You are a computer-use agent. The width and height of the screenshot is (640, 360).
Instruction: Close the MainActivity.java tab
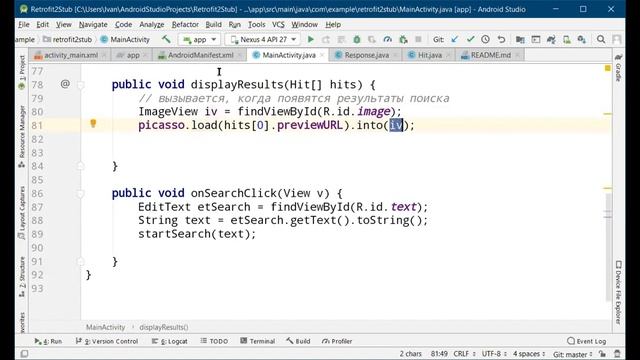click(x=322, y=55)
